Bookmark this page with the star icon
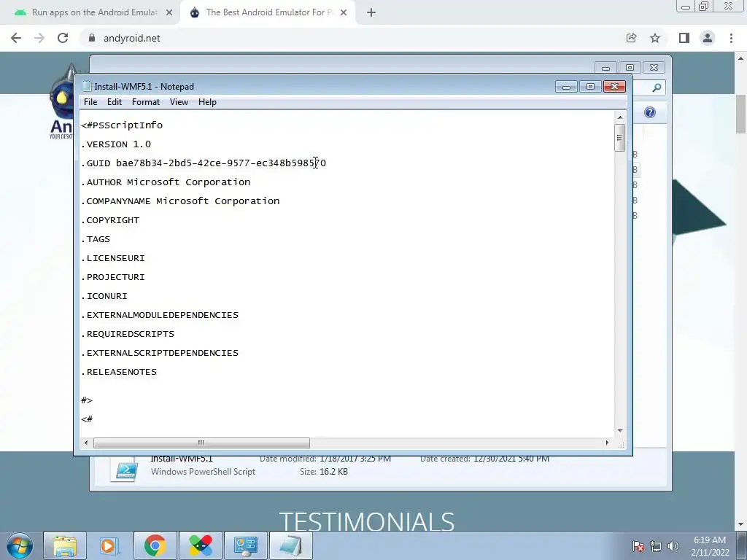 [x=655, y=38]
